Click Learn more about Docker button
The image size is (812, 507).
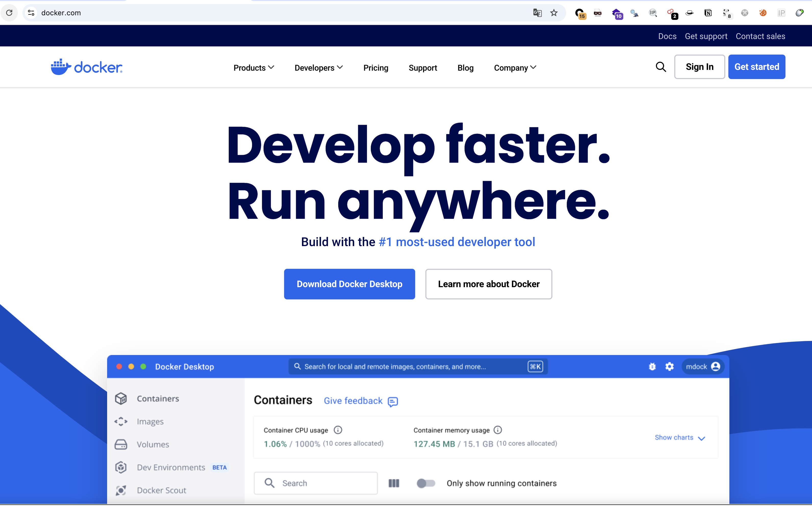coord(488,284)
